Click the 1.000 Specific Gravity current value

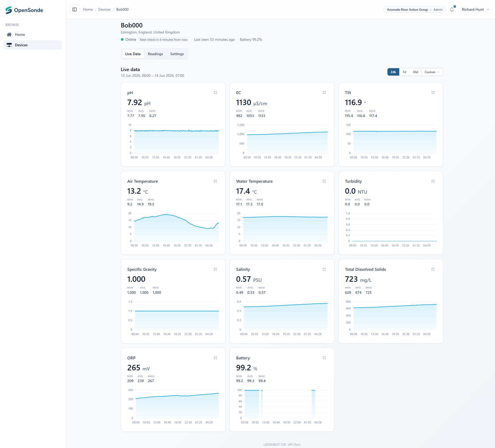[x=136, y=279]
